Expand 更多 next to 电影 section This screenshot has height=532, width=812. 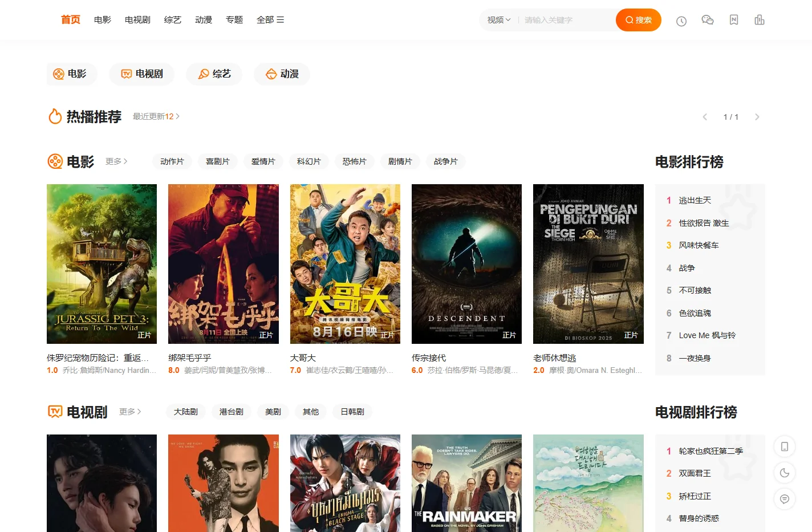pyautogui.click(x=116, y=161)
